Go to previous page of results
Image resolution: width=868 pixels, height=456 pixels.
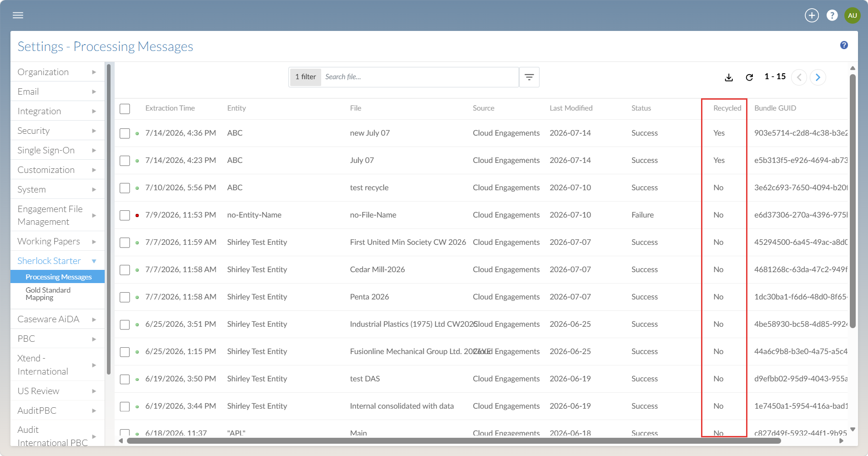tap(799, 77)
